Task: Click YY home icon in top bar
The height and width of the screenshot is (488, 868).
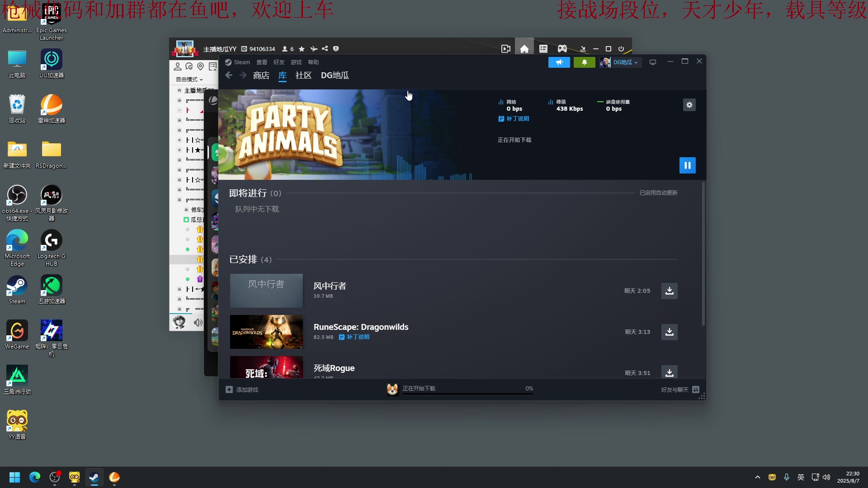Action: 524,49
